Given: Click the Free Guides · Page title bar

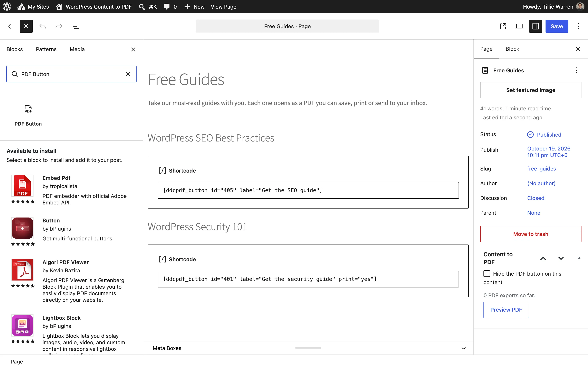Looking at the screenshot, I should tap(287, 26).
